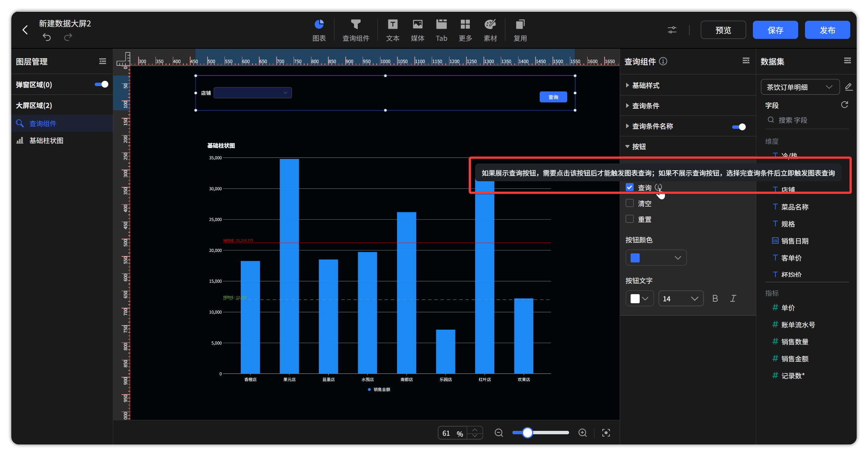This screenshot has height=452, width=868.
Task: Collapse the 图层管理 layer panel
Action: [103, 61]
